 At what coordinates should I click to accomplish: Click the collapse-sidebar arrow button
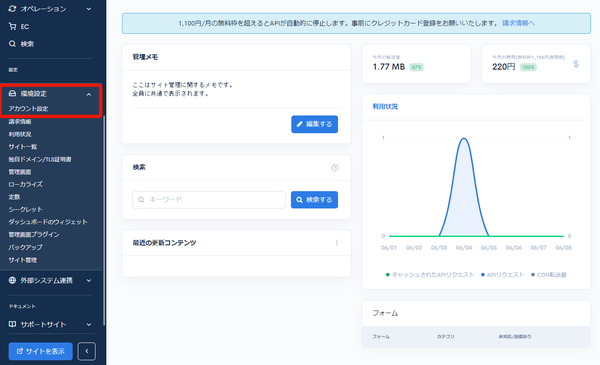[x=87, y=351]
